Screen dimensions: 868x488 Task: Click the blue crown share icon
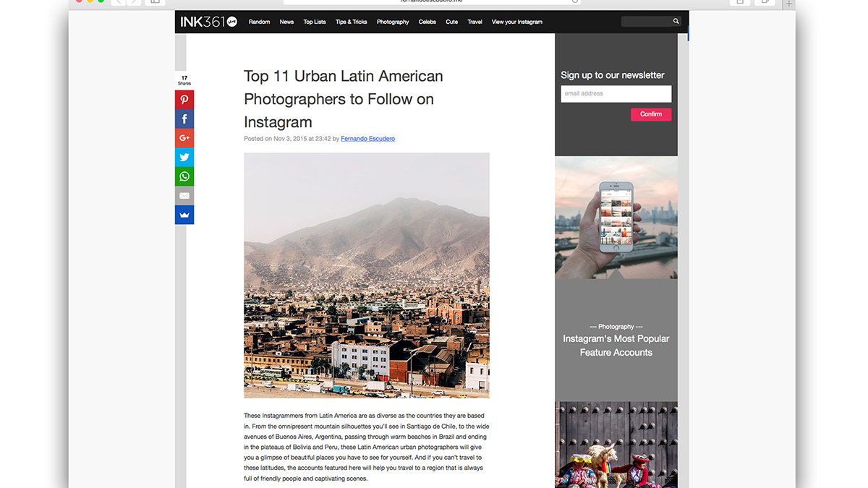184,215
